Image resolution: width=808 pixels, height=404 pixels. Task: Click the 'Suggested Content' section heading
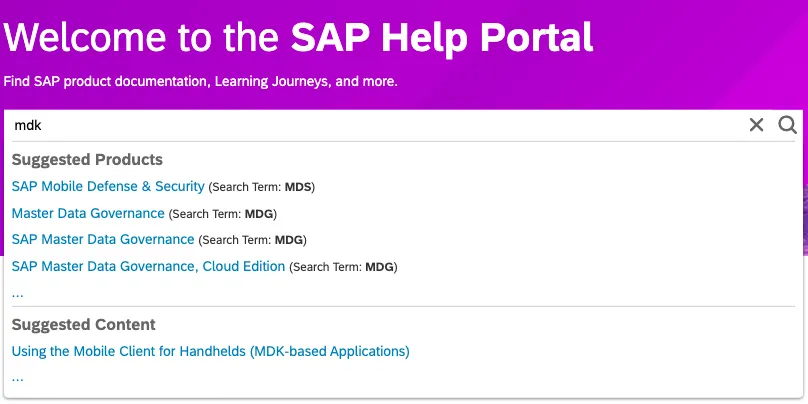pyautogui.click(x=83, y=325)
